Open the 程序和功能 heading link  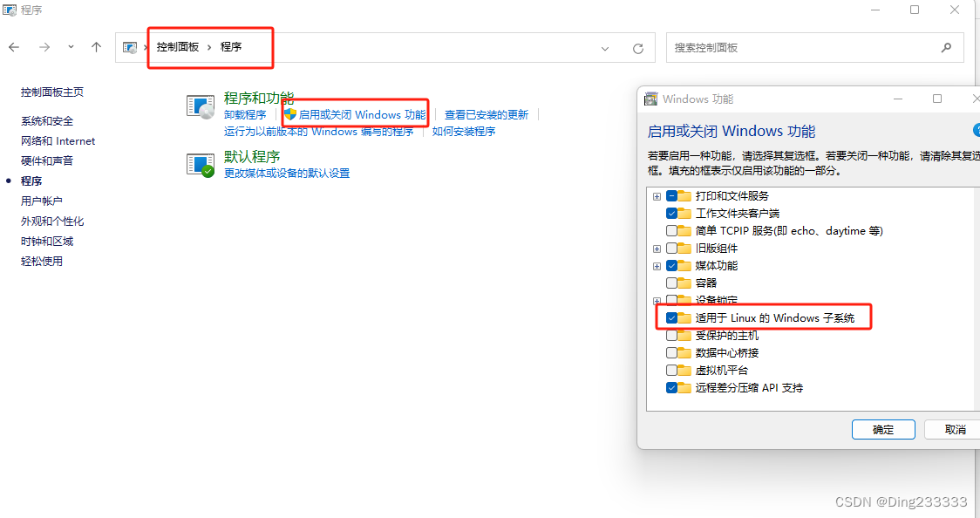click(x=259, y=98)
